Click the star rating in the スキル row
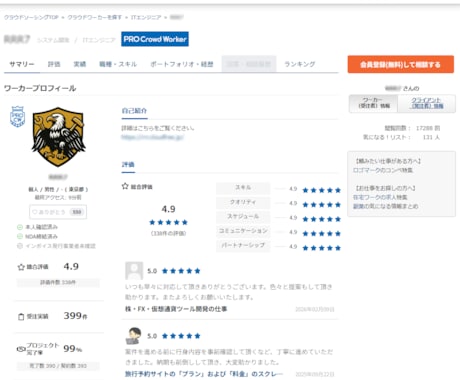460x380 pixels. click(x=321, y=190)
